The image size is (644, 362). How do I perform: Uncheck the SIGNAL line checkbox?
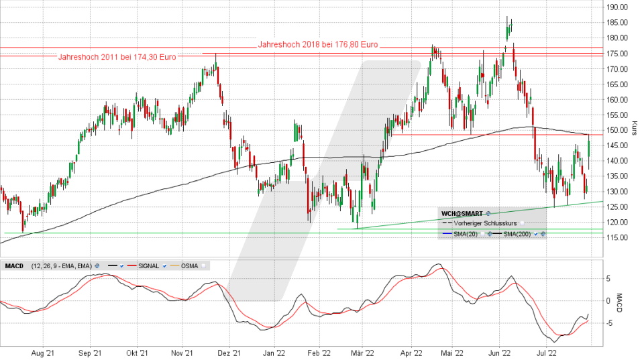coord(165,266)
